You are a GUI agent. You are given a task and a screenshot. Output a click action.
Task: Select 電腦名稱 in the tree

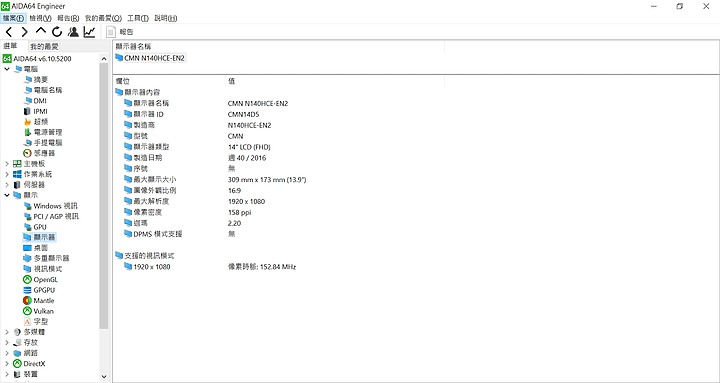[x=43, y=90]
